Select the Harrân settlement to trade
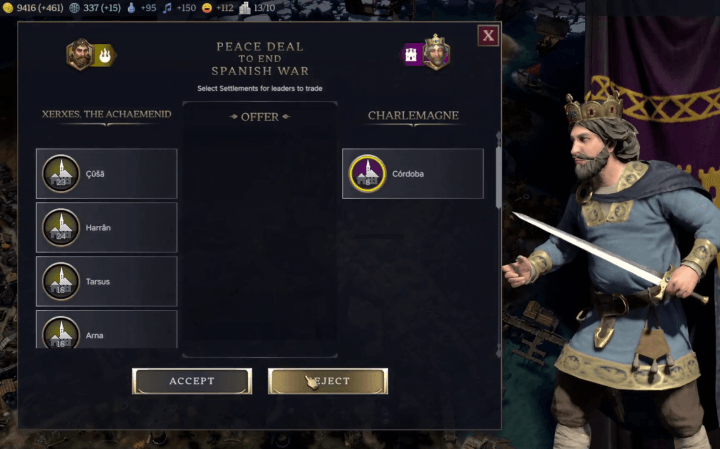Viewport: 720px width, 449px height. point(107,227)
